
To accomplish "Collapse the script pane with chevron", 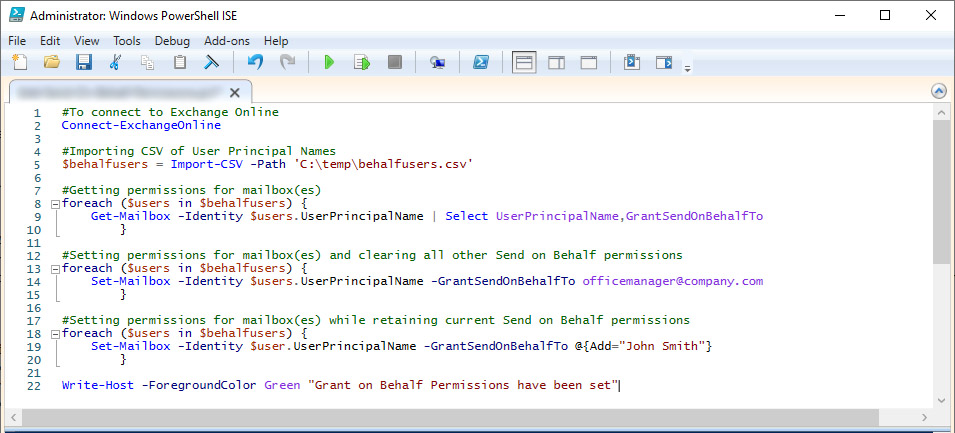I will click(939, 91).
